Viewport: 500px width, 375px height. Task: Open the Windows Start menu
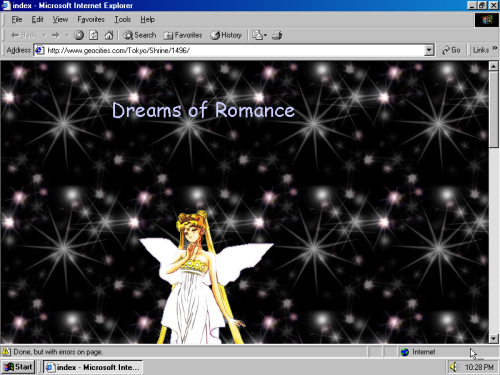click(x=18, y=367)
